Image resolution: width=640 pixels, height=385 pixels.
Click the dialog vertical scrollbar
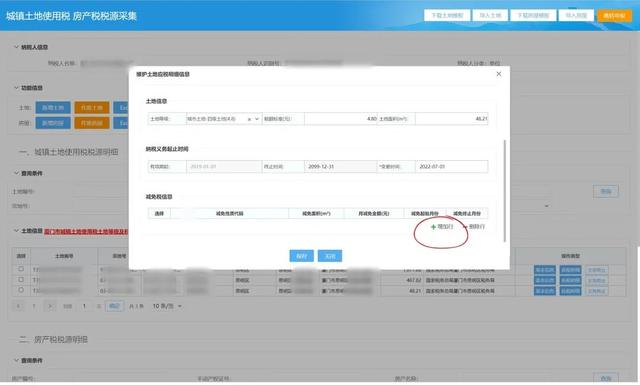pos(505,191)
